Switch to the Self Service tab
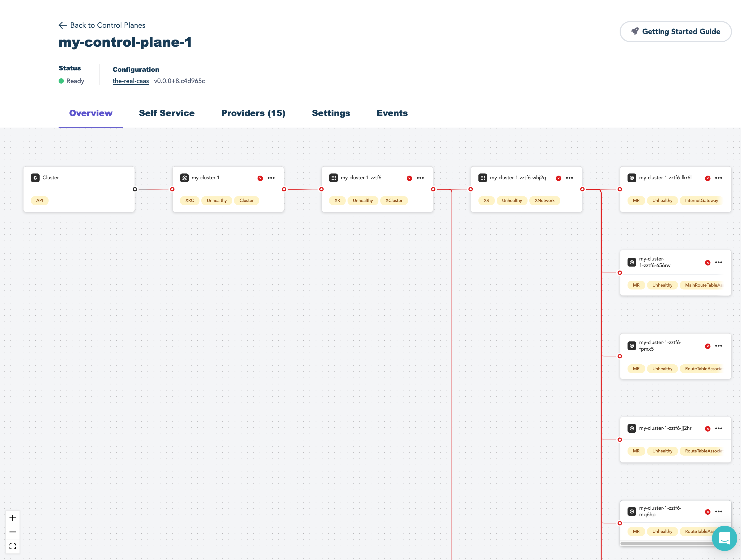This screenshot has width=741, height=560. [167, 113]
